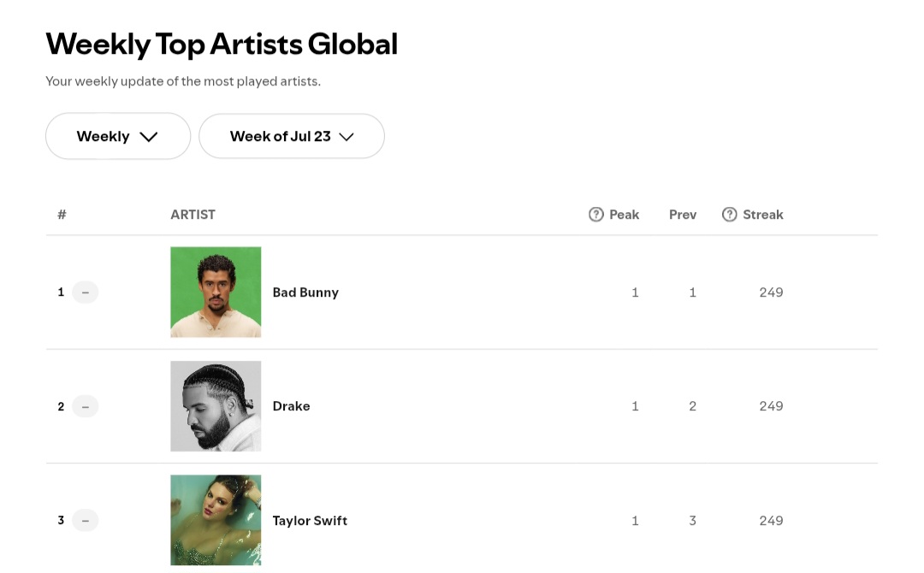Click the # rank column header

pos(62,215)
